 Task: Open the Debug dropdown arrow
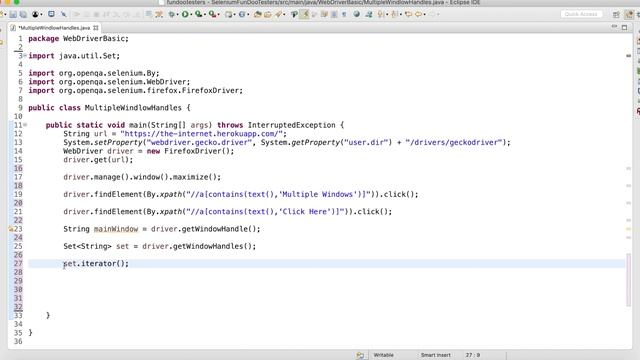[178, 15]
